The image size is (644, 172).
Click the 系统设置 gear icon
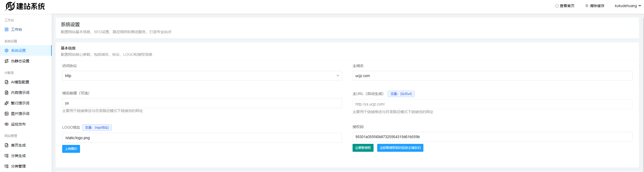[x=7, y=50]
